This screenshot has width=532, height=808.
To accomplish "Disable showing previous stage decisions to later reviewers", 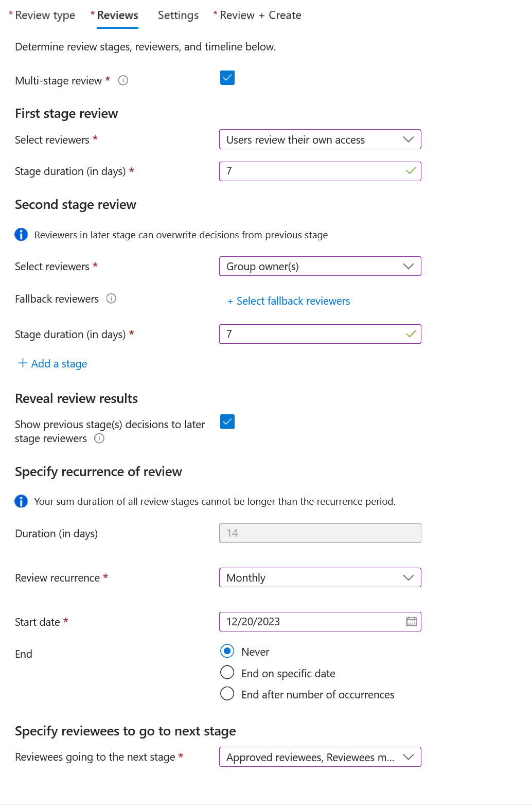I will [227, 421].
